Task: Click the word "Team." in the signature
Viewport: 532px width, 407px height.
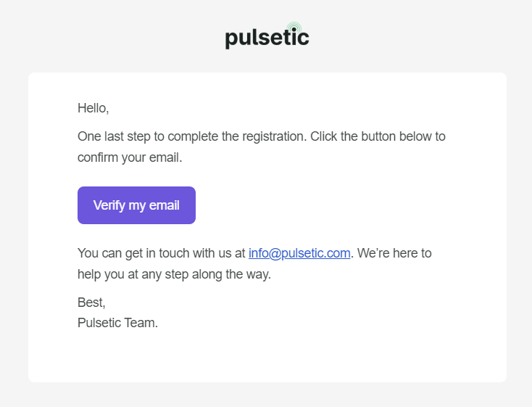Action: click(142, 323)
